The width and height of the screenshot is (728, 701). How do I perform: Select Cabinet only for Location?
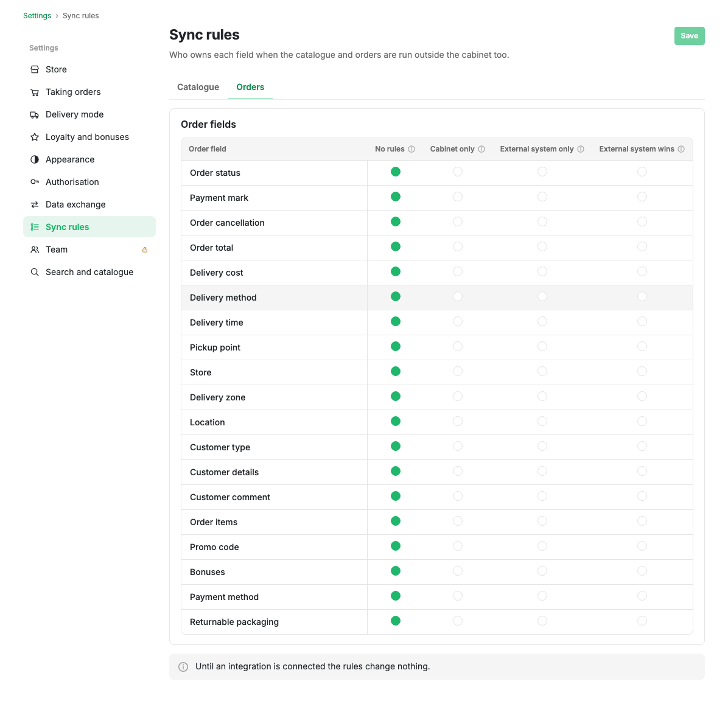[x=458, y=422]
